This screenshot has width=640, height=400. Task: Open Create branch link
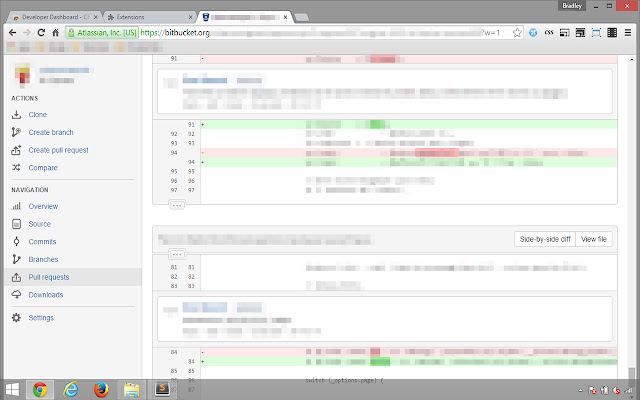click(51, 132)
